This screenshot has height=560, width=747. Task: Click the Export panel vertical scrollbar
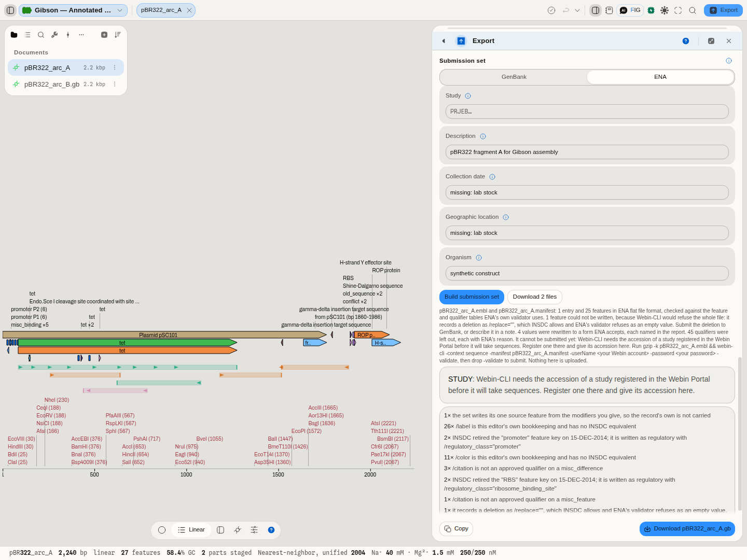pos(740,433)
